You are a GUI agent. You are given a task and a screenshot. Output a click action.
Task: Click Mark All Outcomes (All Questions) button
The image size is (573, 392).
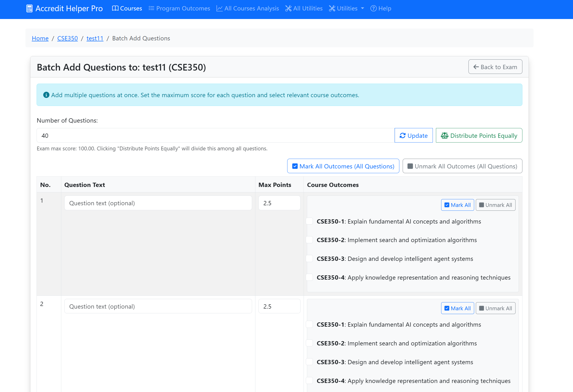click(343, 166)
